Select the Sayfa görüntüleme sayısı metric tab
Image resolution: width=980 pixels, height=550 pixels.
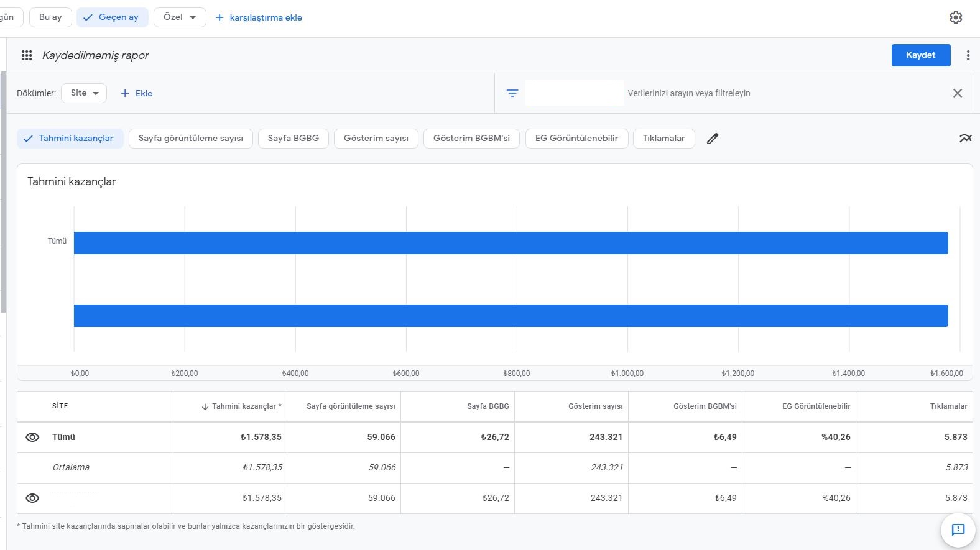[x=190, y=139]
